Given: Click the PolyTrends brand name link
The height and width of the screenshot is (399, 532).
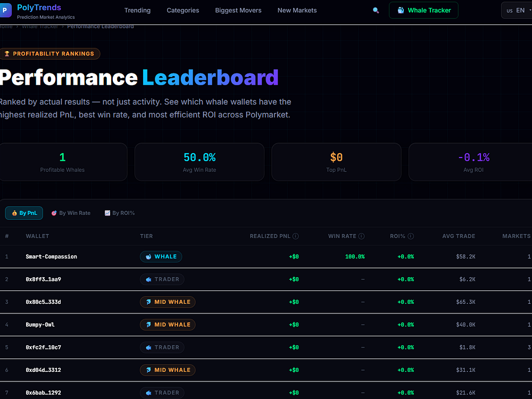Looking at the screenshot, I should tap(39, 7).
